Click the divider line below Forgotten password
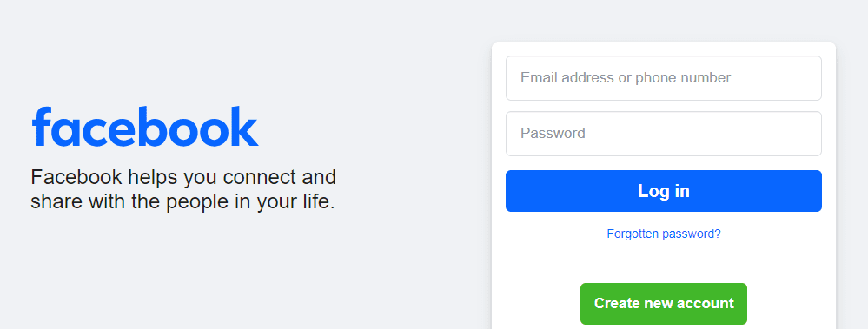This screenshot has width=868, height=329. (663, 260)
